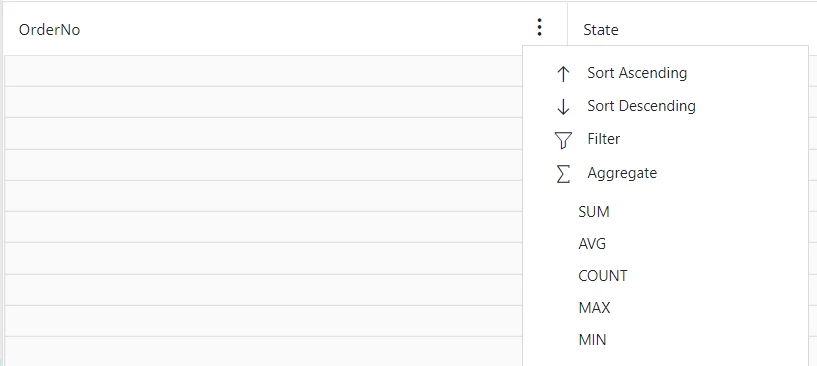
Task: Click the State column header
Action: [601, 30]
